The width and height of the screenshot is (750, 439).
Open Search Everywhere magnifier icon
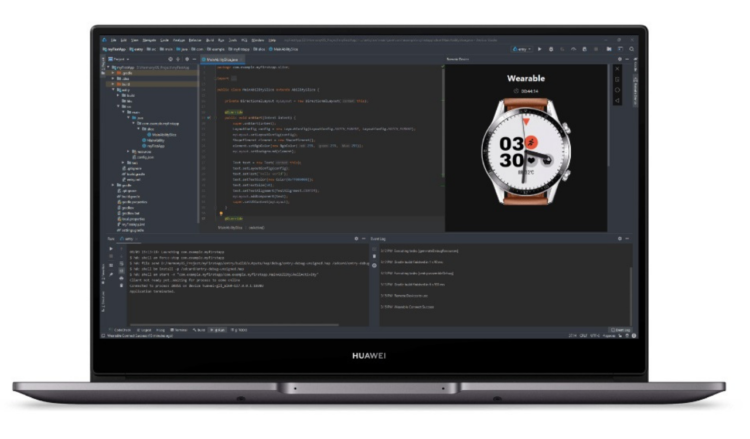pos(631,49)
